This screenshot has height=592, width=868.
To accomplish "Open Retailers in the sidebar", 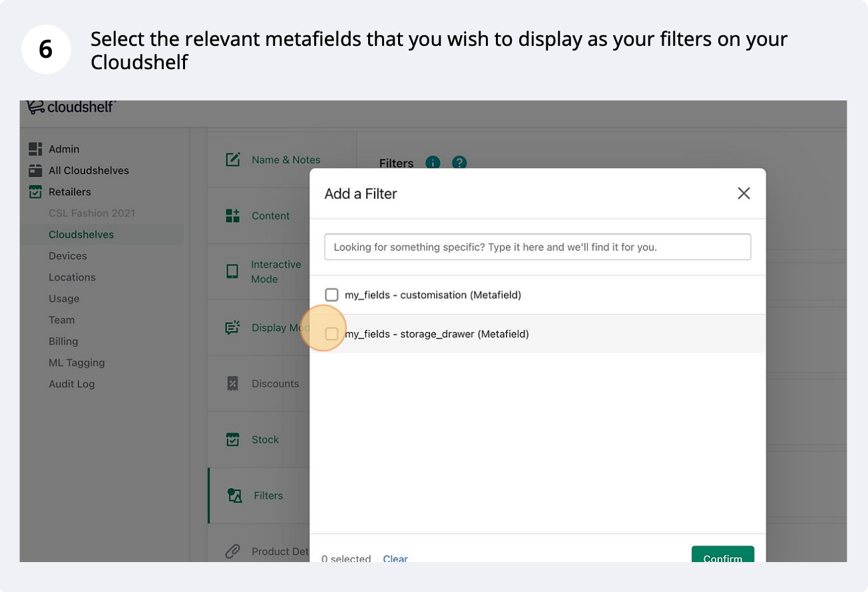I will (x=70, y=192).
